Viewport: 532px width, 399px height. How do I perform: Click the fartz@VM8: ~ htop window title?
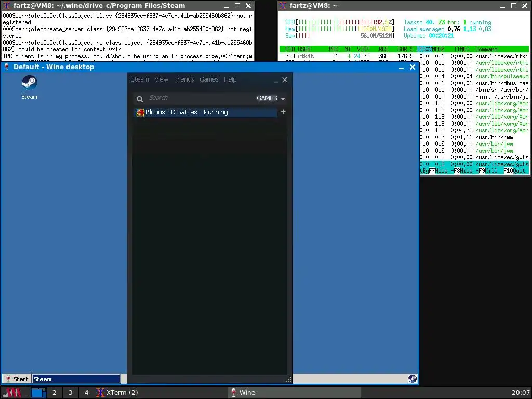[313, 5]
